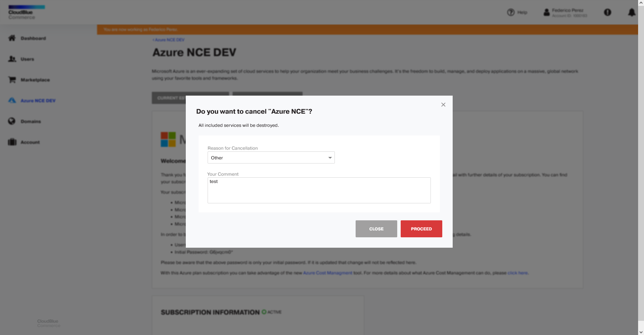
Task: Dismiss the dialog with the X icon
Action: [x=443, y=105]
